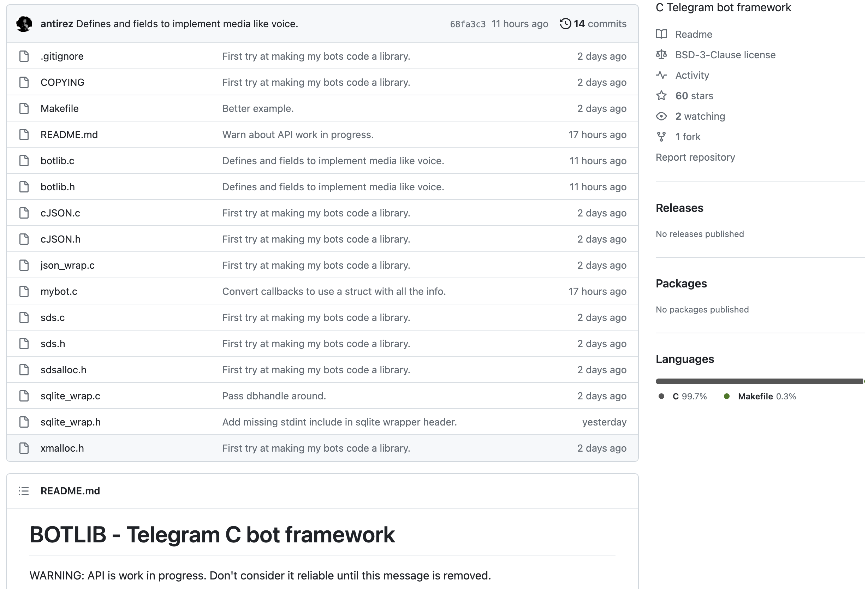This screenshot has width=868, height=589.
Task: Click the 'yesterday' timestamp for sqlite_wrap.h
Action: pos(604,422)
